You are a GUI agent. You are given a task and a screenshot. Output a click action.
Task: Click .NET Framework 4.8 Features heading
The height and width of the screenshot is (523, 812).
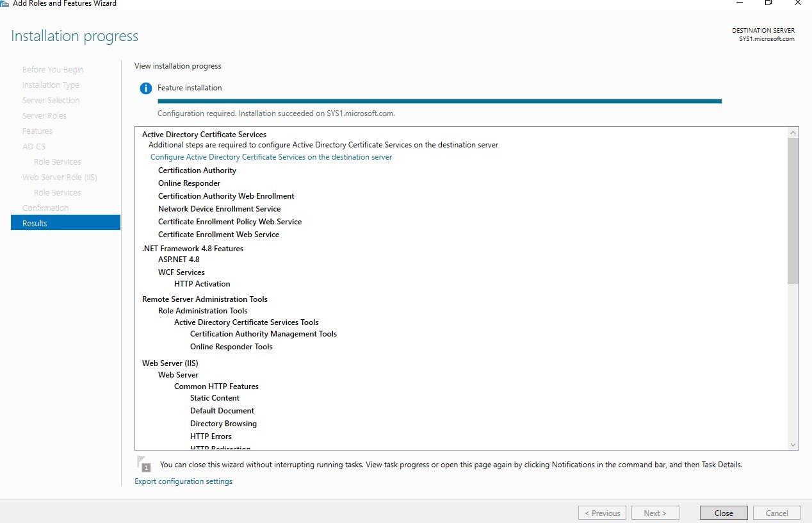193,249
